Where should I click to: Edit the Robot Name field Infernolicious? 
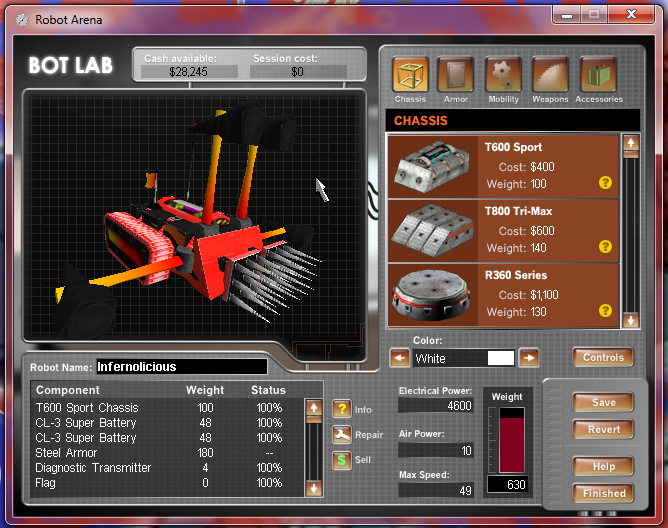point(182,366)
